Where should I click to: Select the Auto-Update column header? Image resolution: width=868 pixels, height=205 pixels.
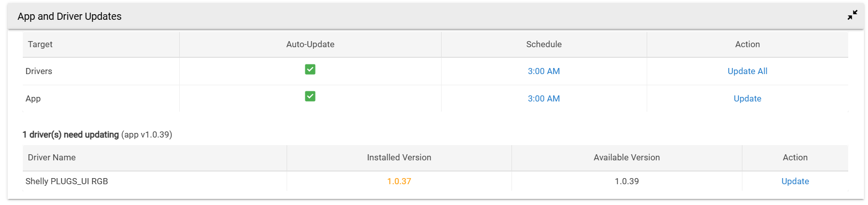tap(310, 44)
